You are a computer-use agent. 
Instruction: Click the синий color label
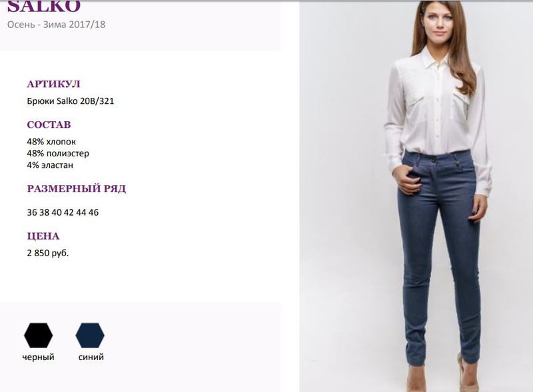point(91,357)
